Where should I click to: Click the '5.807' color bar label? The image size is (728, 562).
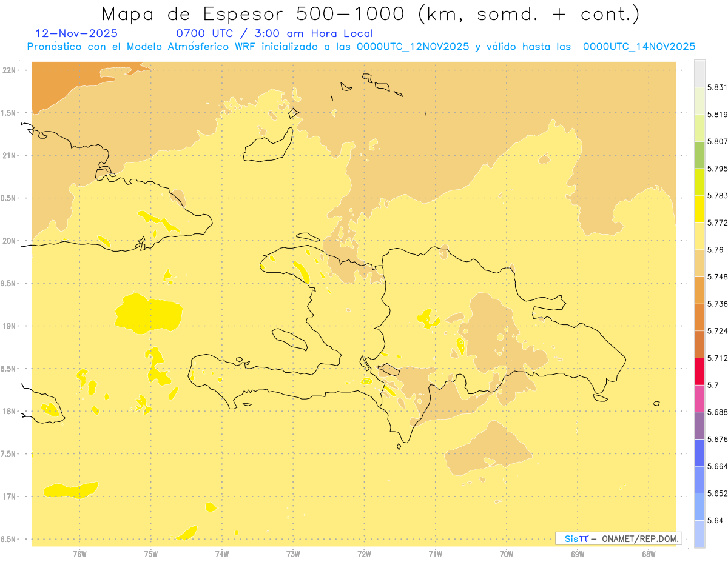[x=717, y=141]
